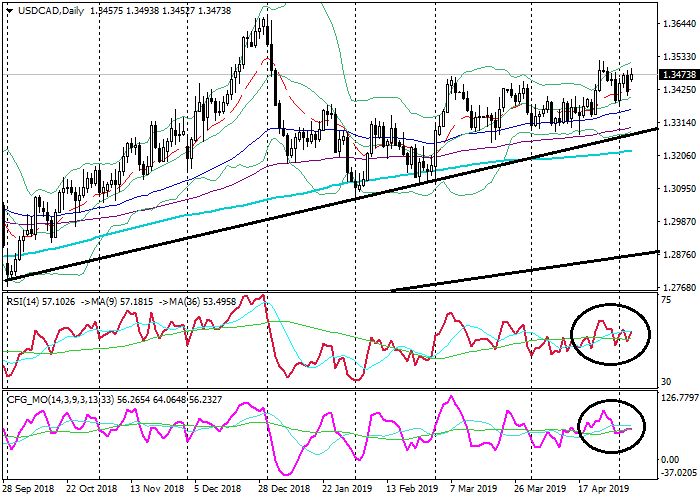Click the RSI(14) indicator label

click(28, 300)
